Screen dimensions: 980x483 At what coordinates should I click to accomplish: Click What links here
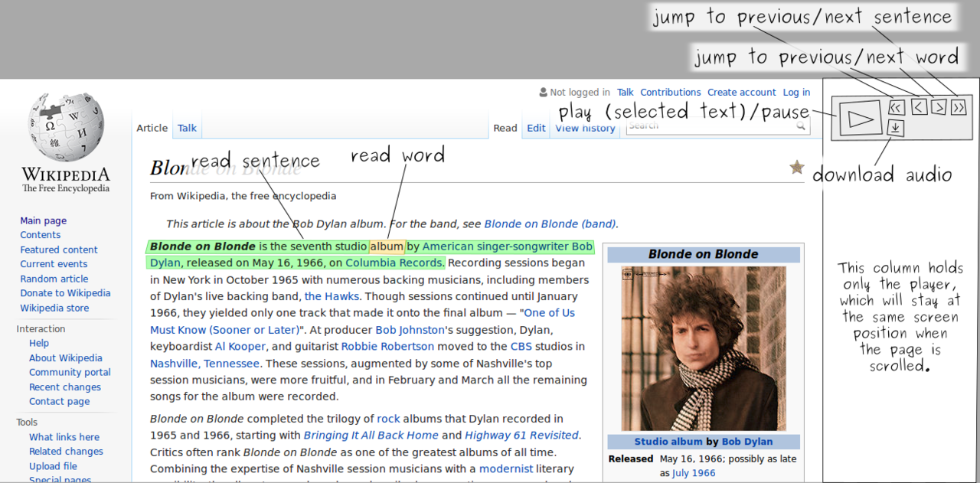coord(64,437)
